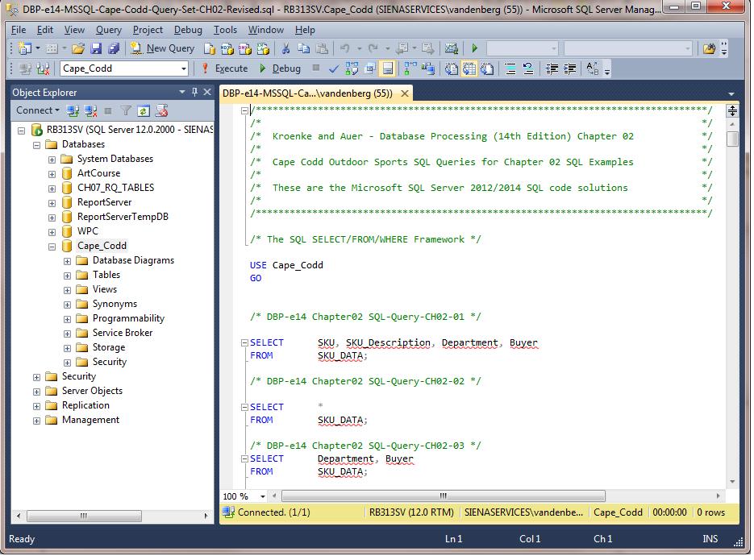Close the DBP-e14-MSSQL query tab
The height and width of the screenshot is (560, 754).
click(x=405, y=93)
